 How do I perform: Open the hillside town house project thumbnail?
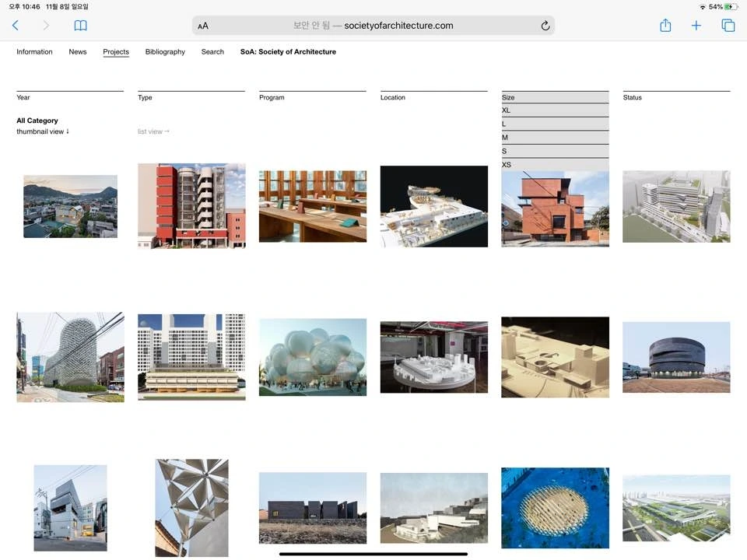click(70, 206)
